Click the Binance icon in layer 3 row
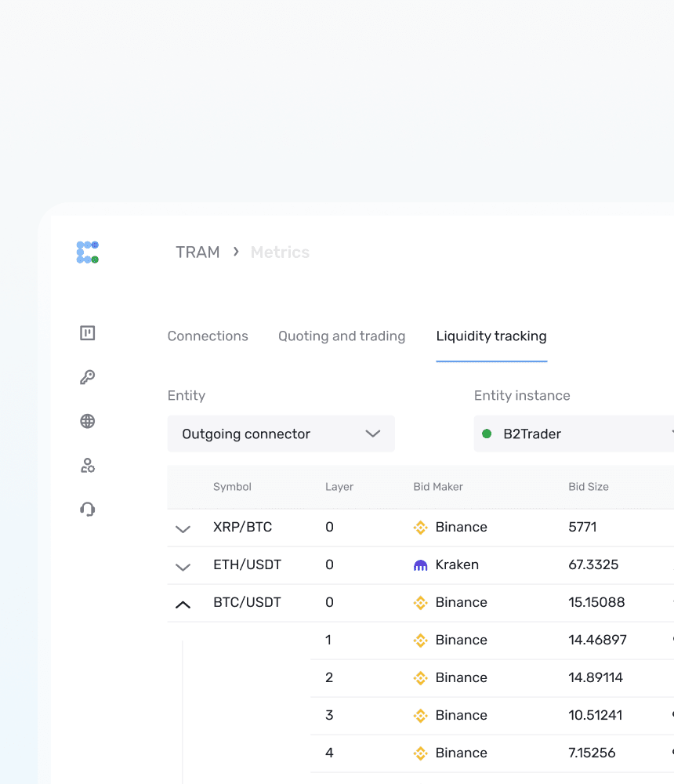This screenshot has width=674, height=784. point(421,716)
